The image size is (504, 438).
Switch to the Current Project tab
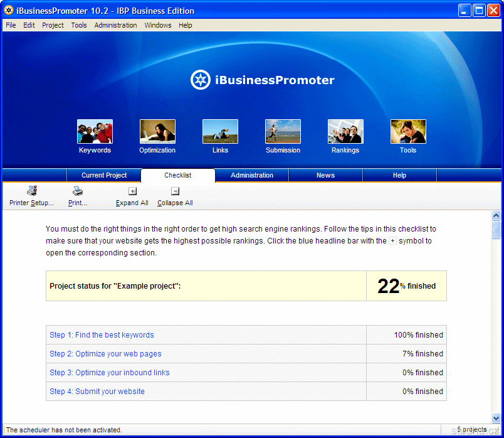tap(104, 176)
